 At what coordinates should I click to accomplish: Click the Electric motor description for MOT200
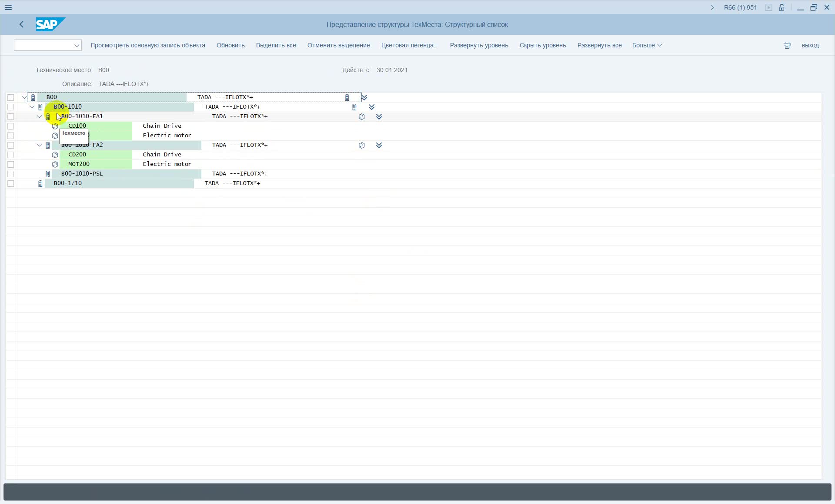[x=167, y=164]
